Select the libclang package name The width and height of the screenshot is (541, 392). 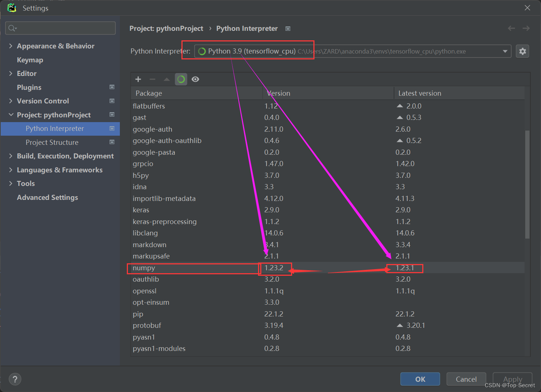click(x=145, y=233)
